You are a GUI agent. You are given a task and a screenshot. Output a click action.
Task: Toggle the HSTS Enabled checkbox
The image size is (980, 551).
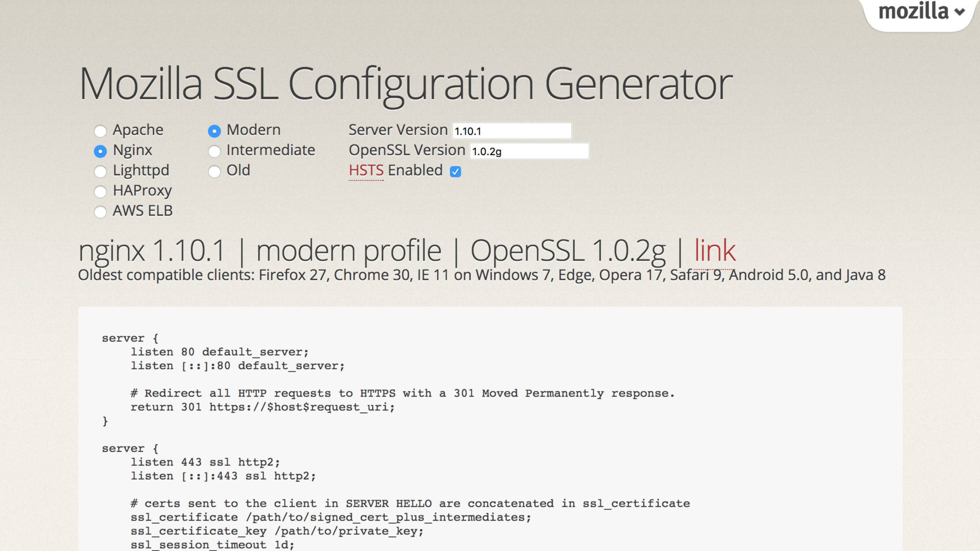tap(455, 171)
